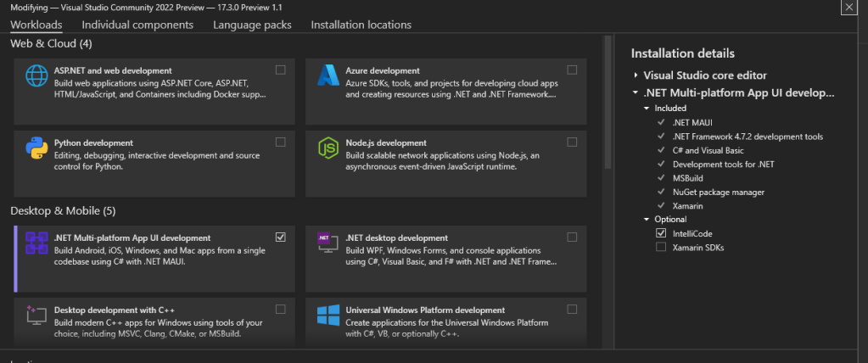Open the Installation locations tab

point(361,25)
